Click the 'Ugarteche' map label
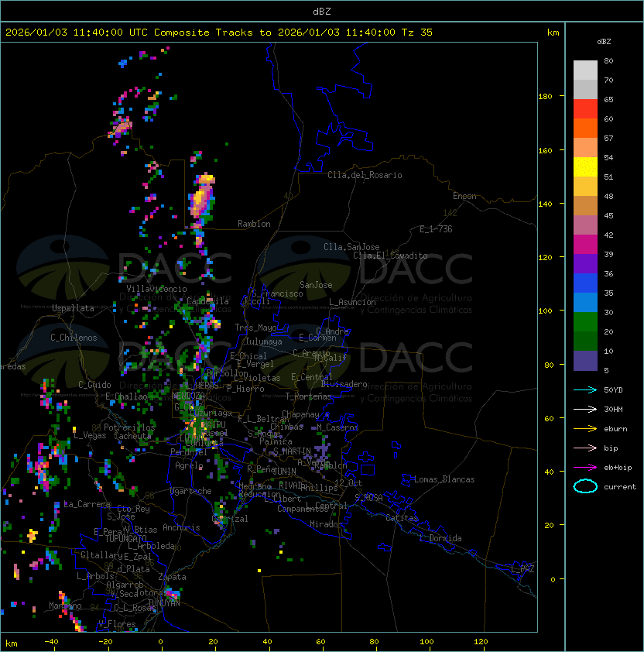 191,491
